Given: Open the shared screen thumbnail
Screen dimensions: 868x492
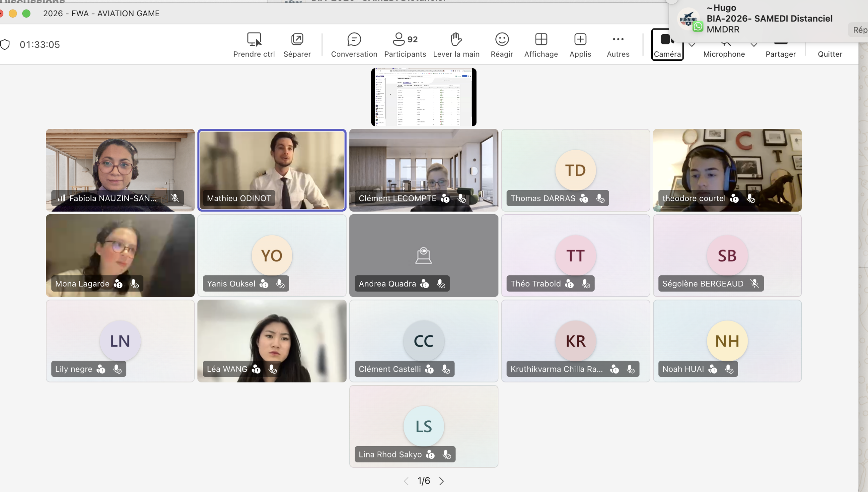Looking at the screenshot, I should tap(423, 97).
